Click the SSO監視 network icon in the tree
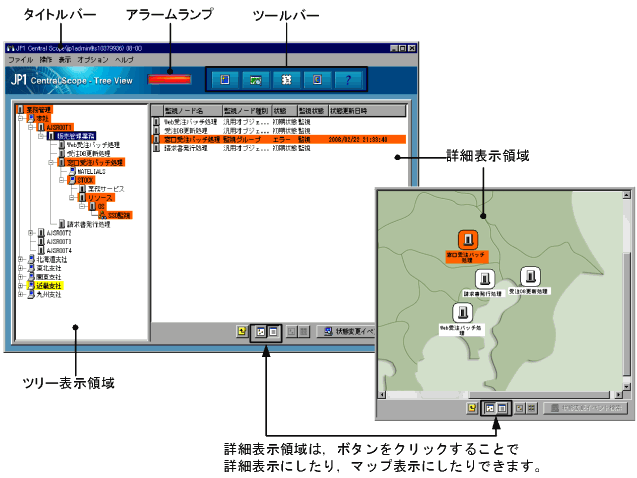 103,215
